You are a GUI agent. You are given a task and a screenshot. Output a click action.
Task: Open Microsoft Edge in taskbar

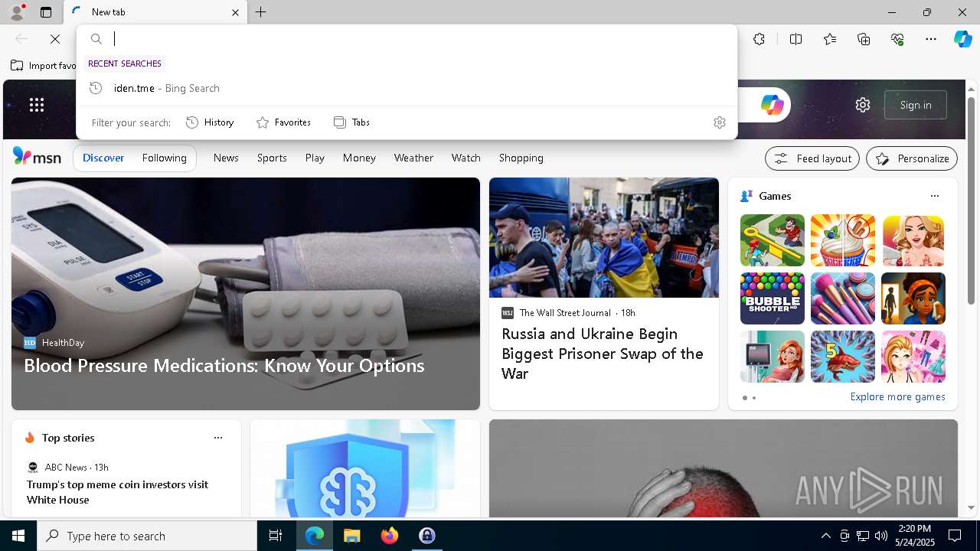coord(315,536)
